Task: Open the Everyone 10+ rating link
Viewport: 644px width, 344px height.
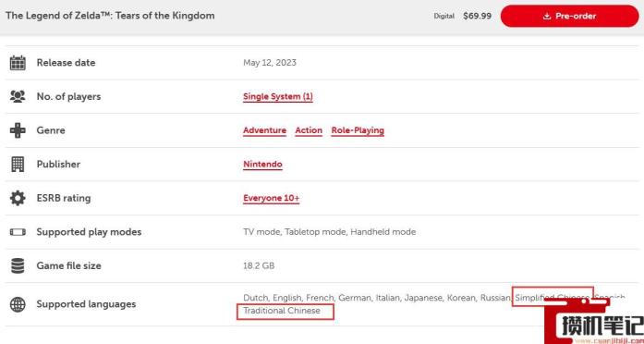Action: (271, 198)
